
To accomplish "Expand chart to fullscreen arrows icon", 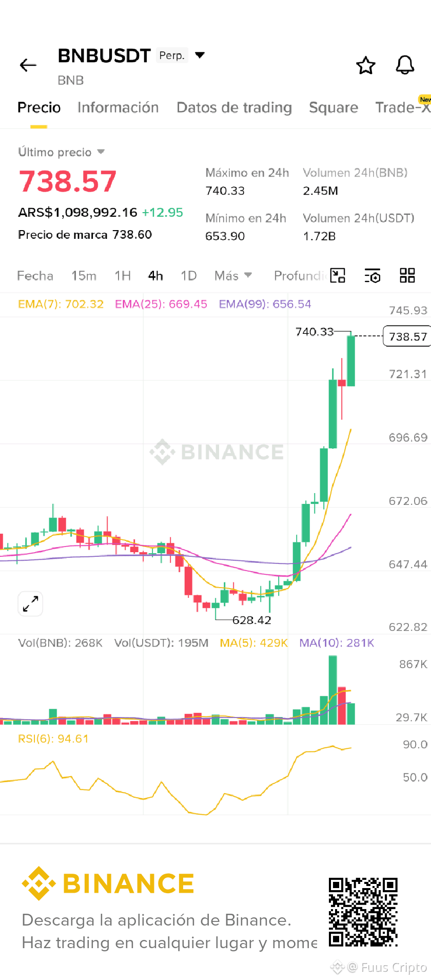I will [x=30, y=604].
